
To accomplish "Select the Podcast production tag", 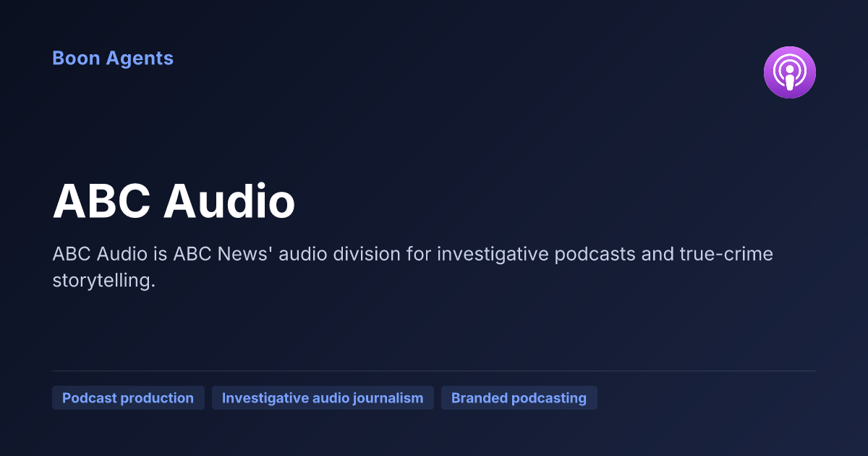I will tap(128, 398).
